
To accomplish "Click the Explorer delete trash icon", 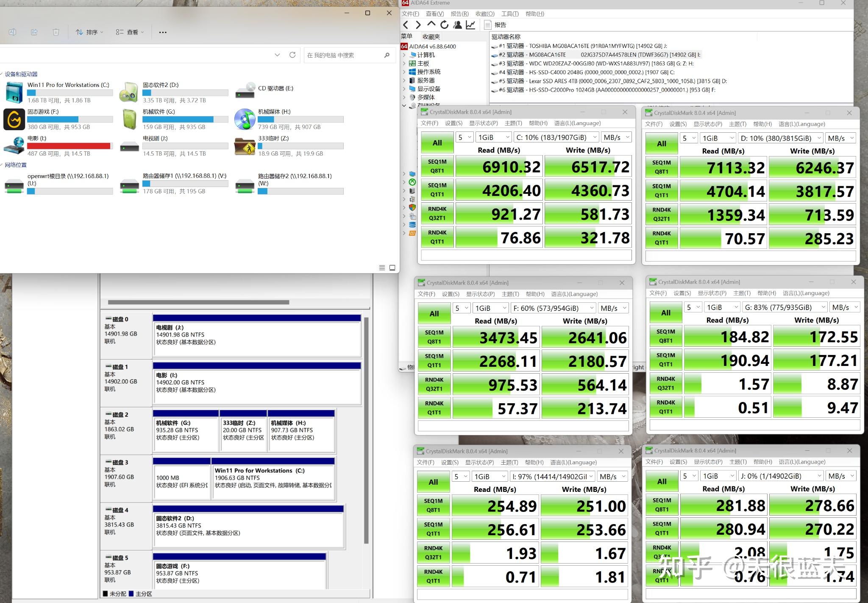I will tap(56, 32).
